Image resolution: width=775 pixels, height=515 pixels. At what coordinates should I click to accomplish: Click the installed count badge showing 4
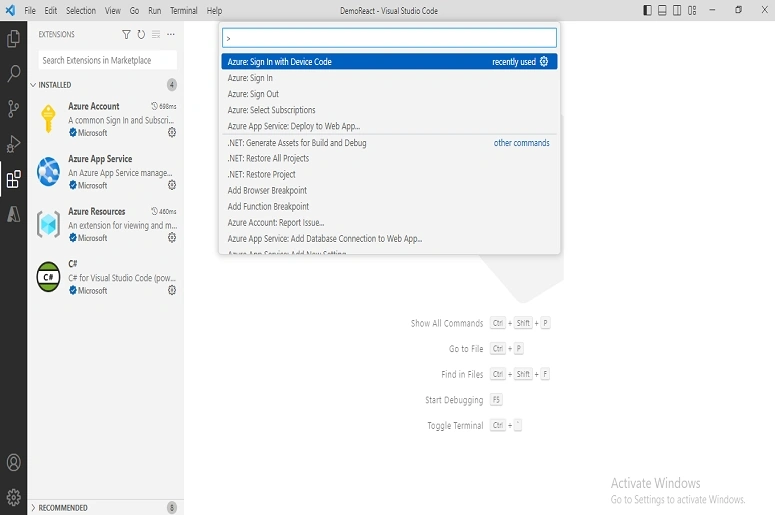tap(172, 85)
